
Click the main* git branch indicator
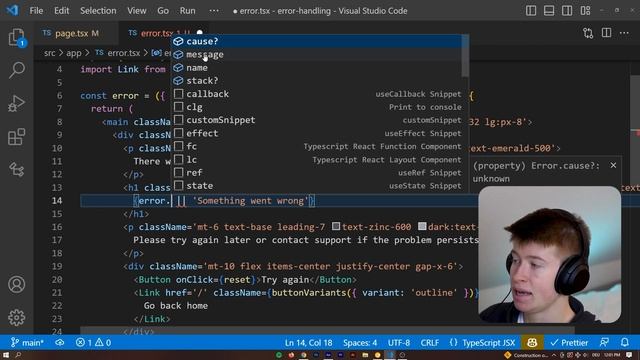click(x=27, y=342)
